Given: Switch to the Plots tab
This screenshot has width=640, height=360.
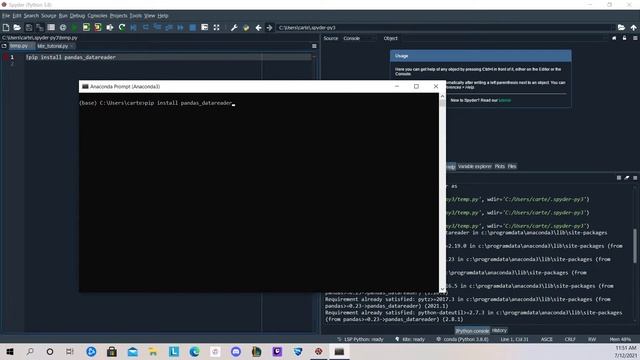Looking at the screenshot, I should pos(500,166).
